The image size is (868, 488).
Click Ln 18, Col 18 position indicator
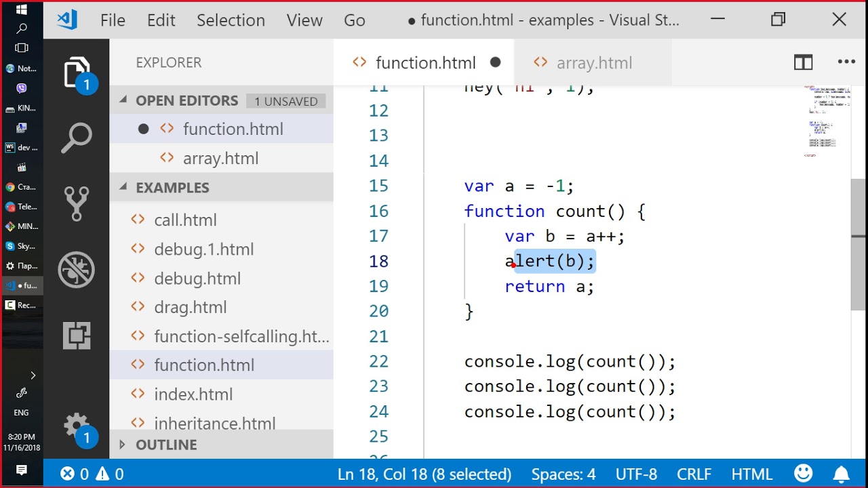425,474
